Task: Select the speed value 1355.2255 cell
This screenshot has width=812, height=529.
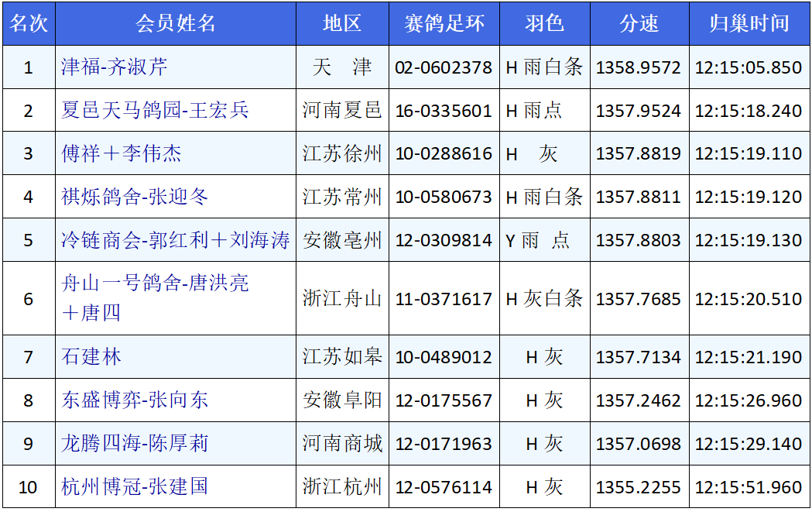Action: (x=639, y=487)
